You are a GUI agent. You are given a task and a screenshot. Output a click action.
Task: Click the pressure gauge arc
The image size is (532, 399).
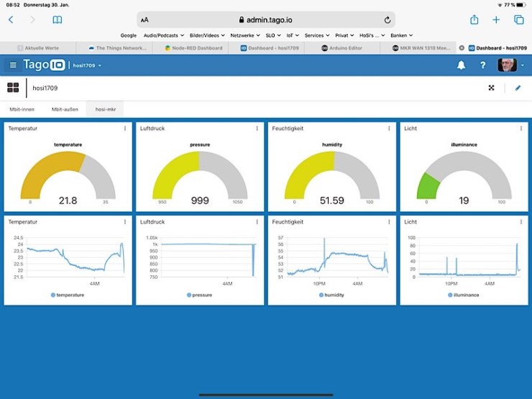coord(200,175)
